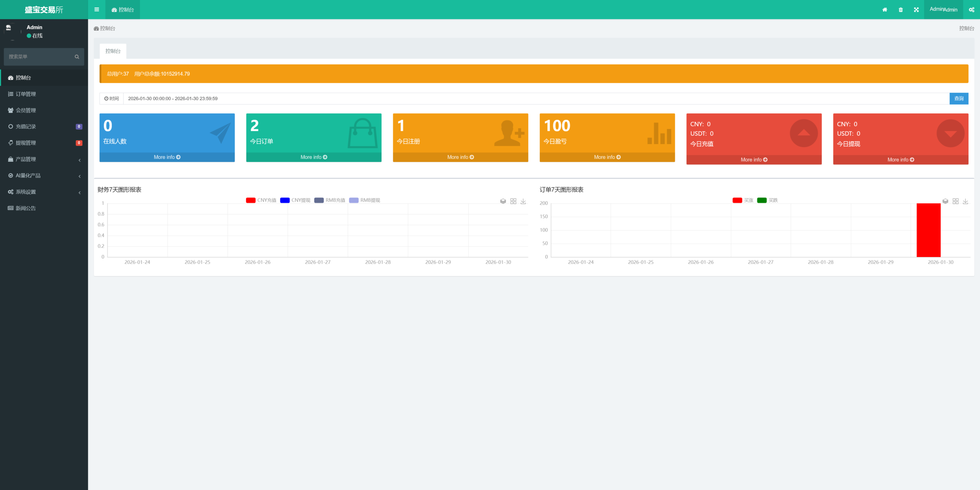Open the settings gears icon top-right
The image size is (980, 490).
pyautogui.click(x=971, y=10)
